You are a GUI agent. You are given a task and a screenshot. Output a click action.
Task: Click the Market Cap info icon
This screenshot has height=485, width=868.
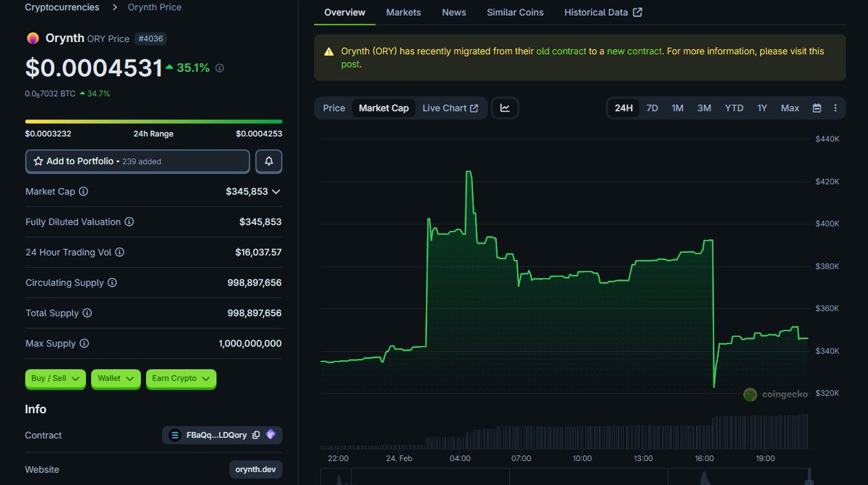click(x=83, y=192)
